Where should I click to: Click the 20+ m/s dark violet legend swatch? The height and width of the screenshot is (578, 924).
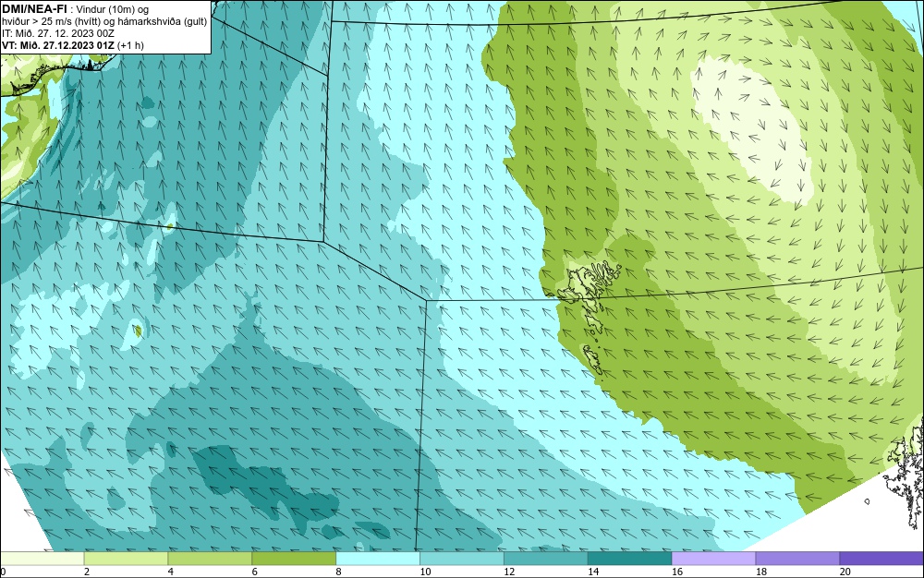pyautogui.click(x=881, y=559)
